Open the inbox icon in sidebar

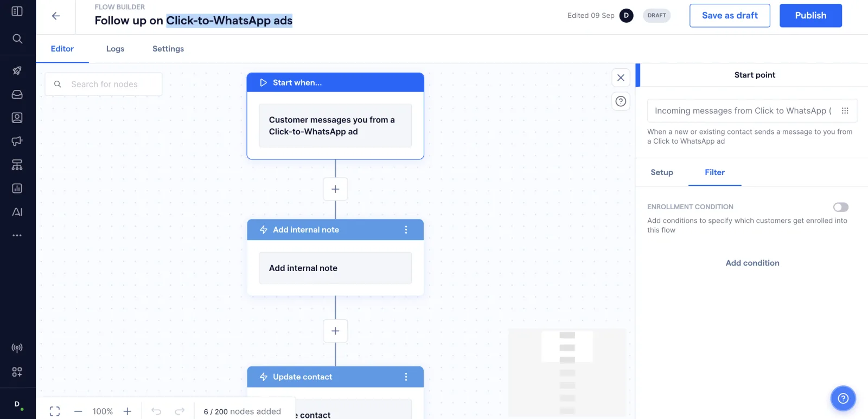click(17, 94)
